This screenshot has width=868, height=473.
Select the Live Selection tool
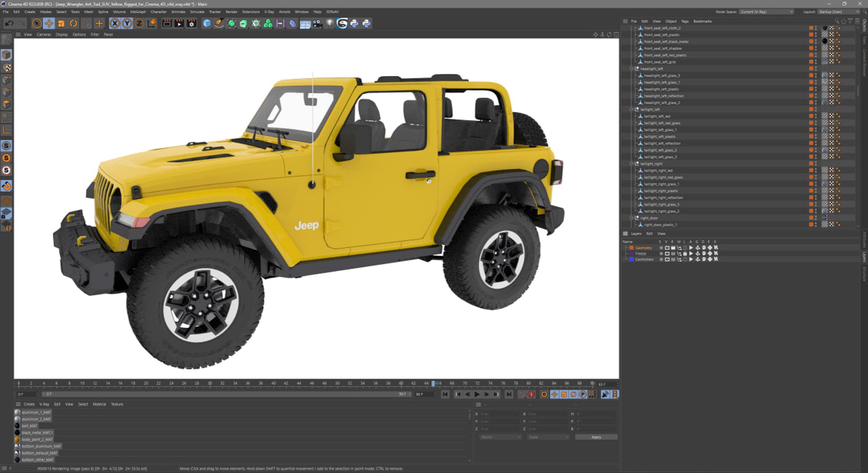[37, 24]
